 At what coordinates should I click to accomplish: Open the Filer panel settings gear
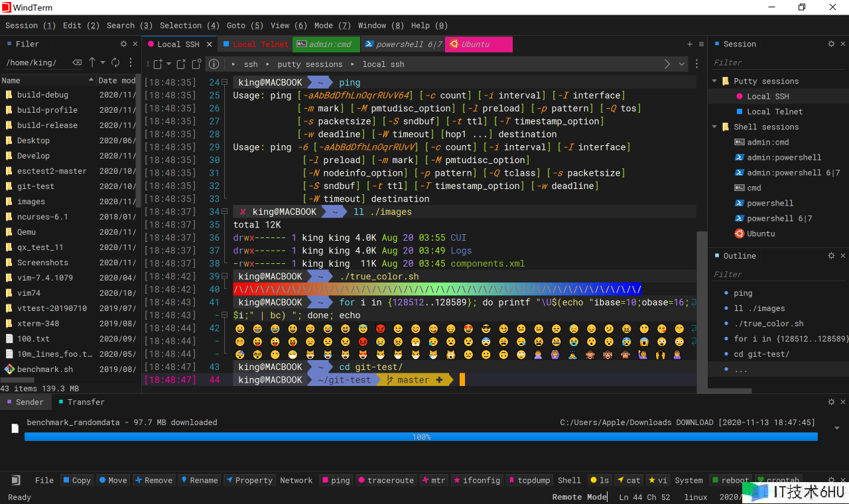click(x=123, y=44)
